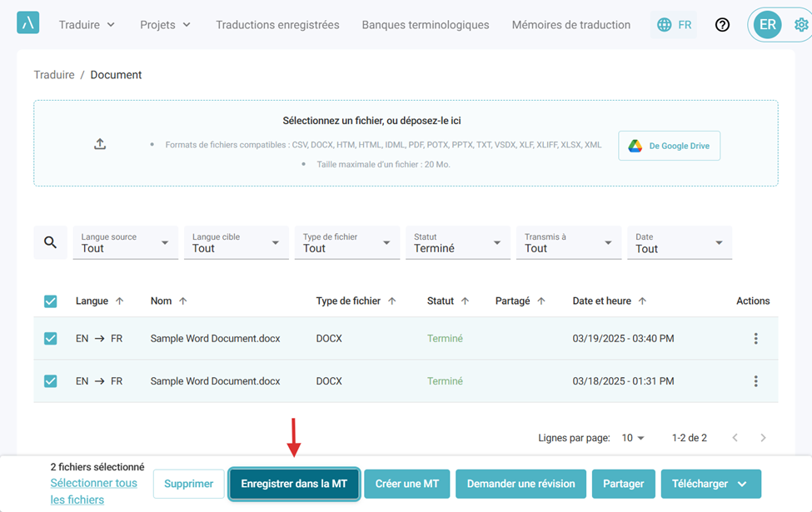Click Demander une révision button
Viewport: 812px width, 512px height.
click(x=521, y=484)
